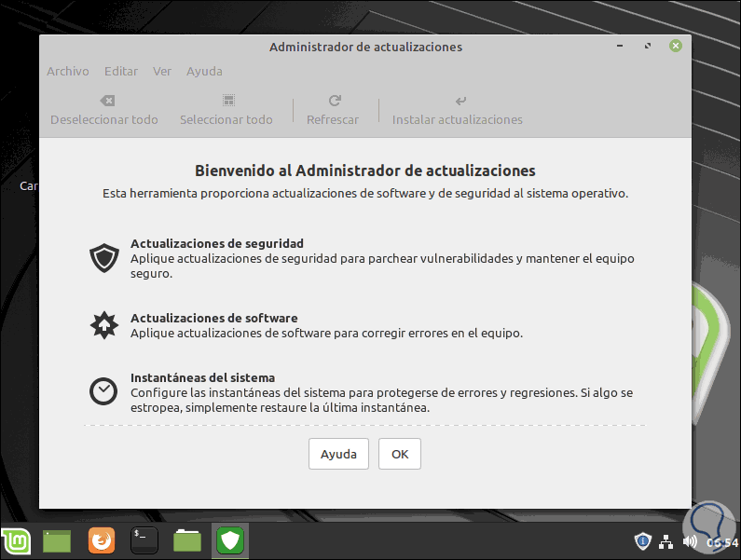Click the security shield icon beside Actualizaciones de seguridad
741x560 pixels.
pyautogui.click(x=104, y=258)
